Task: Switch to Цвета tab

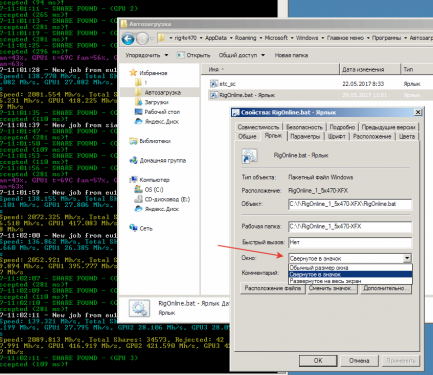Action: (x=407, y=136)
